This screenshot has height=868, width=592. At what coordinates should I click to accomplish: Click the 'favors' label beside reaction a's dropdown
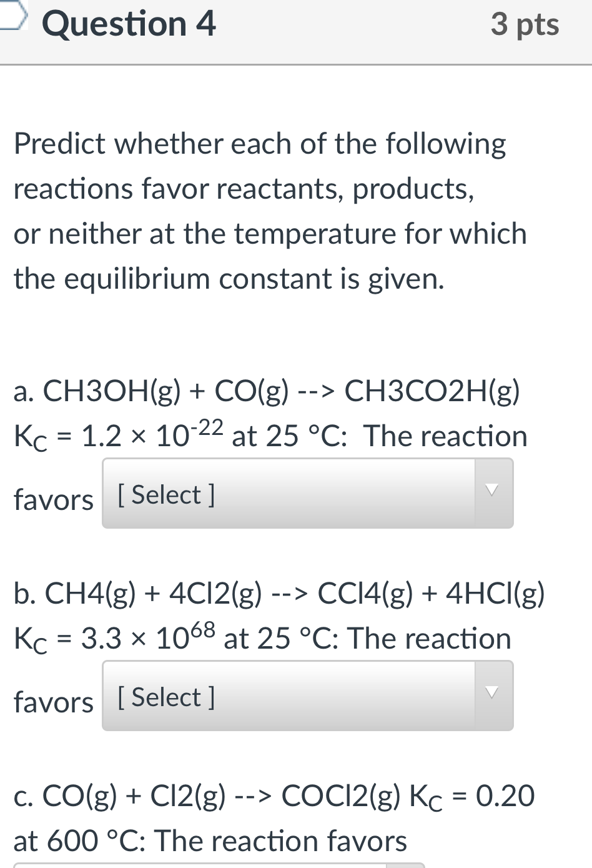[54, 500]
